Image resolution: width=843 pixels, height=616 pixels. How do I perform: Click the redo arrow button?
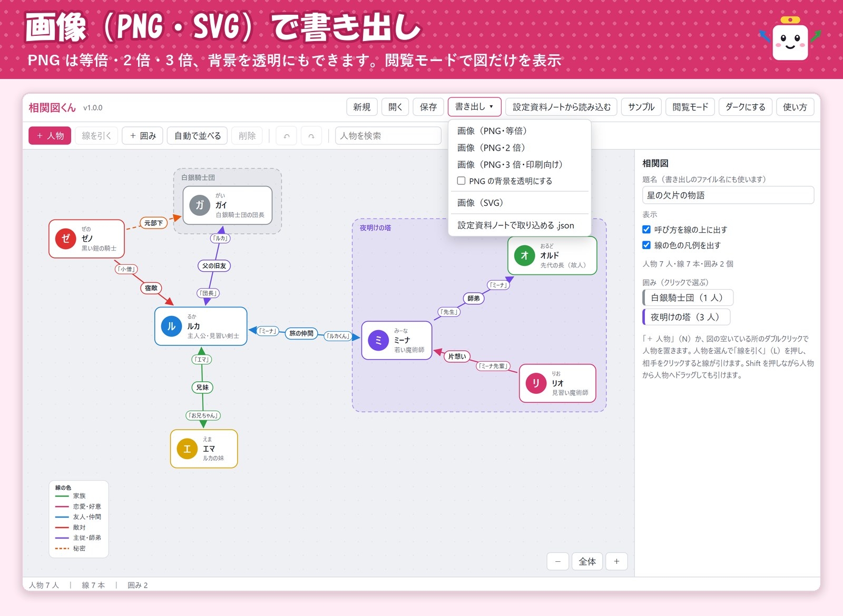(311, 136)
